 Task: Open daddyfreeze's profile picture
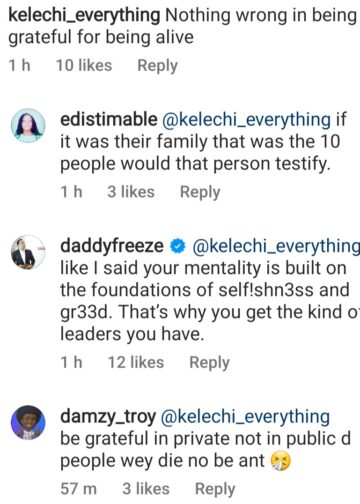(28, 252)
